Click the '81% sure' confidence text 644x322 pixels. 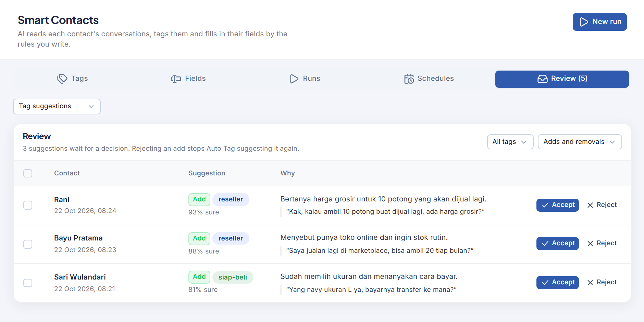(203, 290)
